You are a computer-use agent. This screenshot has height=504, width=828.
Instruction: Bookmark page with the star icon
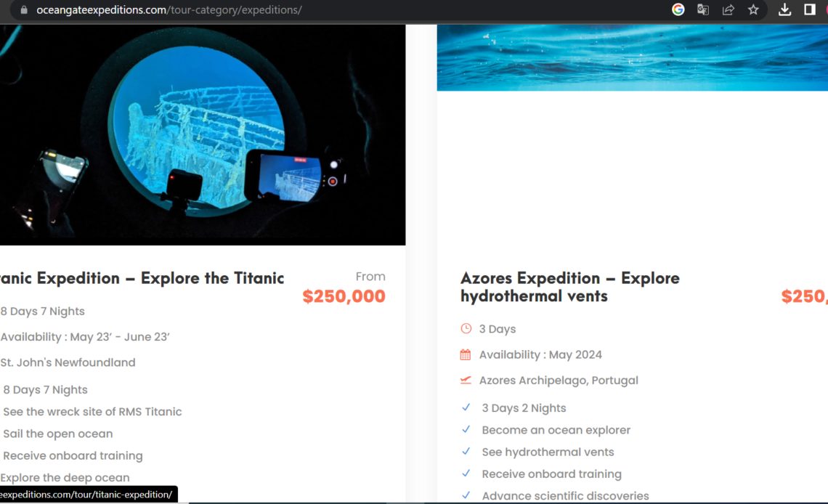(753, 9)
